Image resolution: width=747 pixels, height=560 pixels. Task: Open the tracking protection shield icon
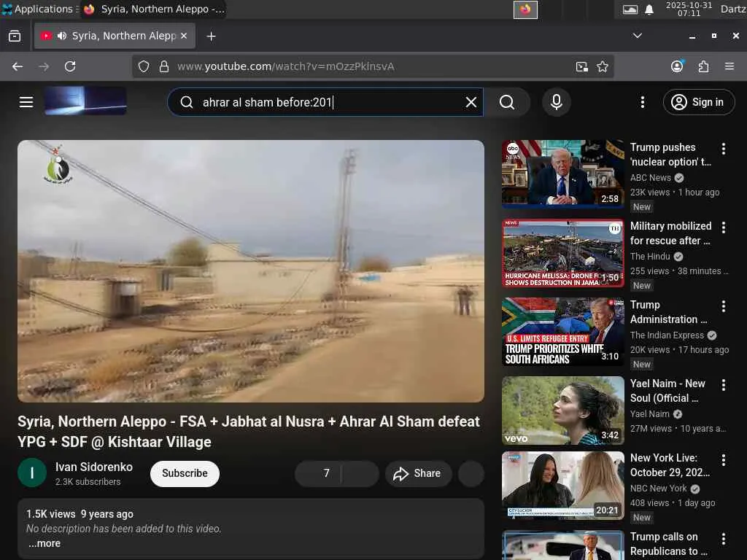[x=144, y=66]
